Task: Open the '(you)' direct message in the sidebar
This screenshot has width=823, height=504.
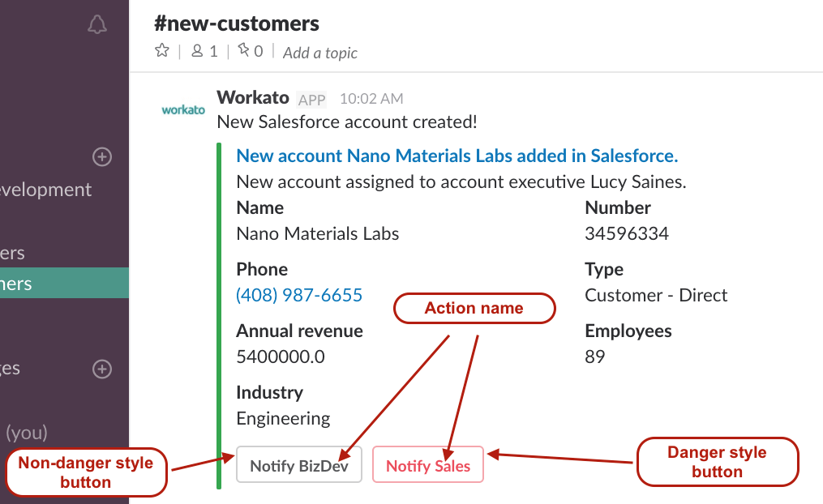Action: [26, 432]
